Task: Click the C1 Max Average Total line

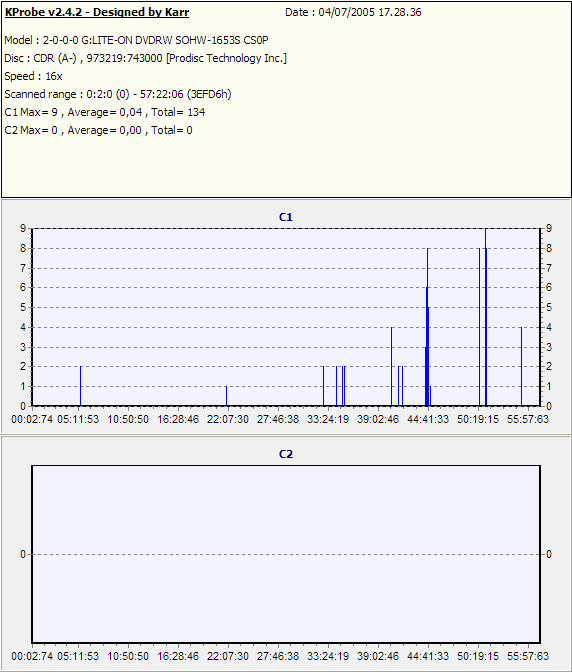Action: (105, 112)
